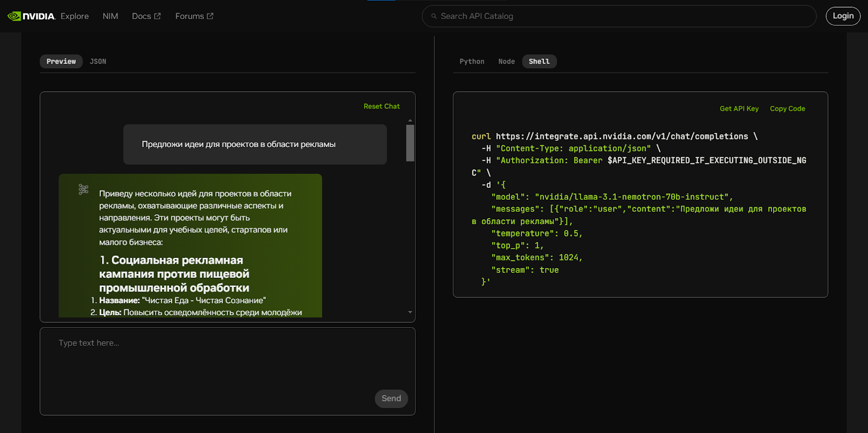Open the NIM menu item
Image resolution: width=868 pixels, height=433 pixels.
pos(110,16)
